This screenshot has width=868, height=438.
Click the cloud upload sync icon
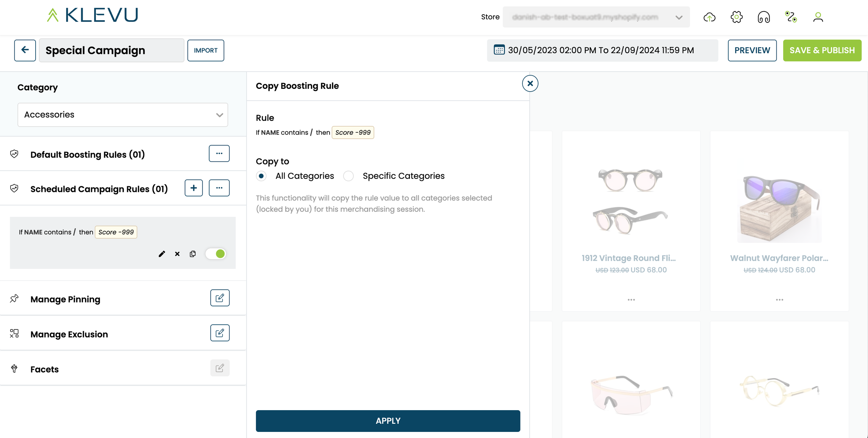(x=709, y=17)
